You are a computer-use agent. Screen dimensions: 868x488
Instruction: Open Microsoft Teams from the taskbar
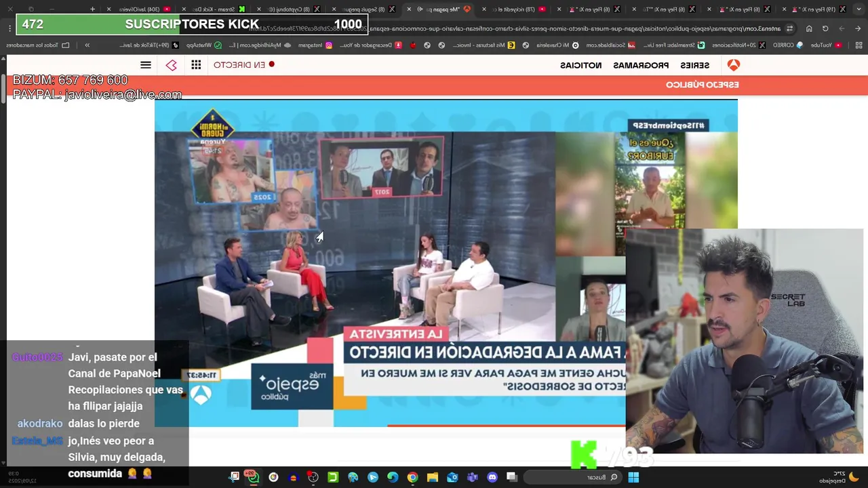473,477
